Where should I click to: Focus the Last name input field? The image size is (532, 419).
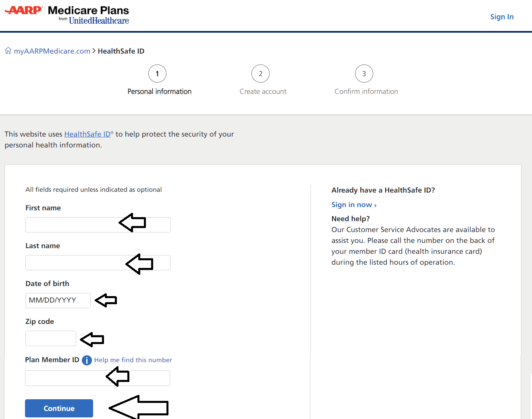point(98,263)
